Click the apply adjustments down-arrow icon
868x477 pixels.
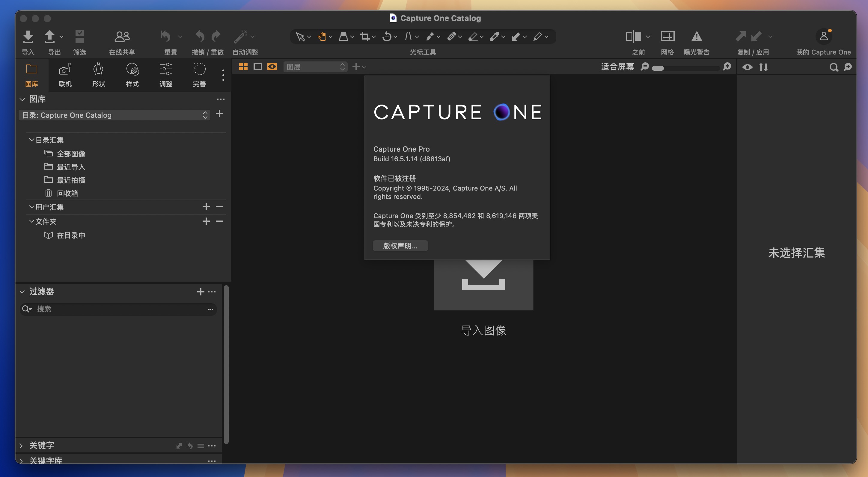coord(756,36)
